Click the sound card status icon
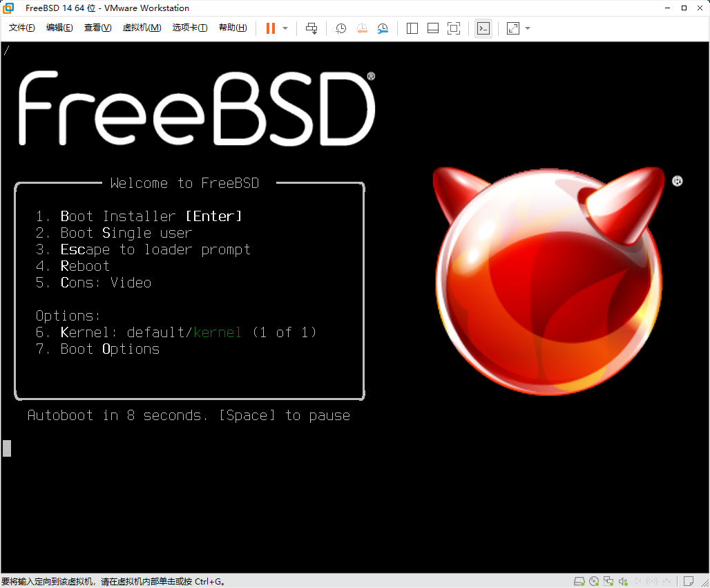 point(623,581)
